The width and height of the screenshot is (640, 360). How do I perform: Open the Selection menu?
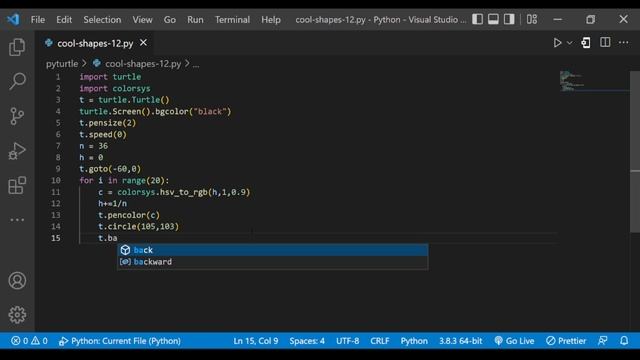click(x=102, y=20)
